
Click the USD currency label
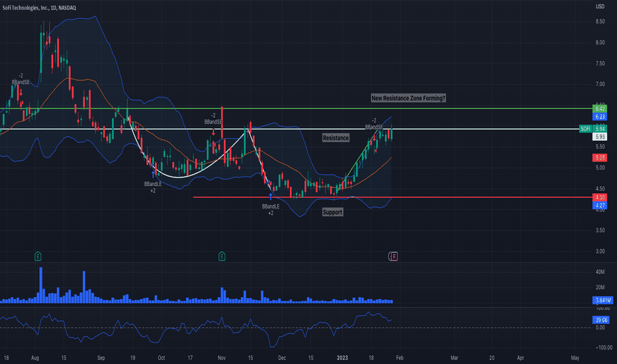[x=600, y=7]
